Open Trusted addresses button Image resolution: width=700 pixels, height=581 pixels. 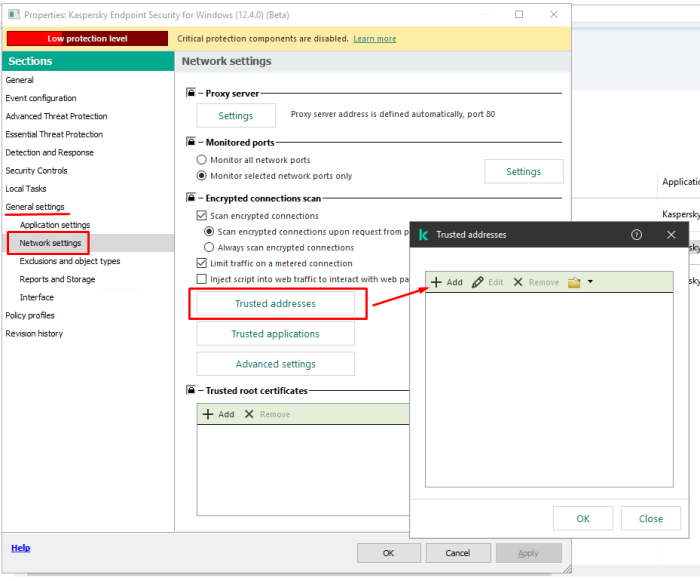pos(275,304)
